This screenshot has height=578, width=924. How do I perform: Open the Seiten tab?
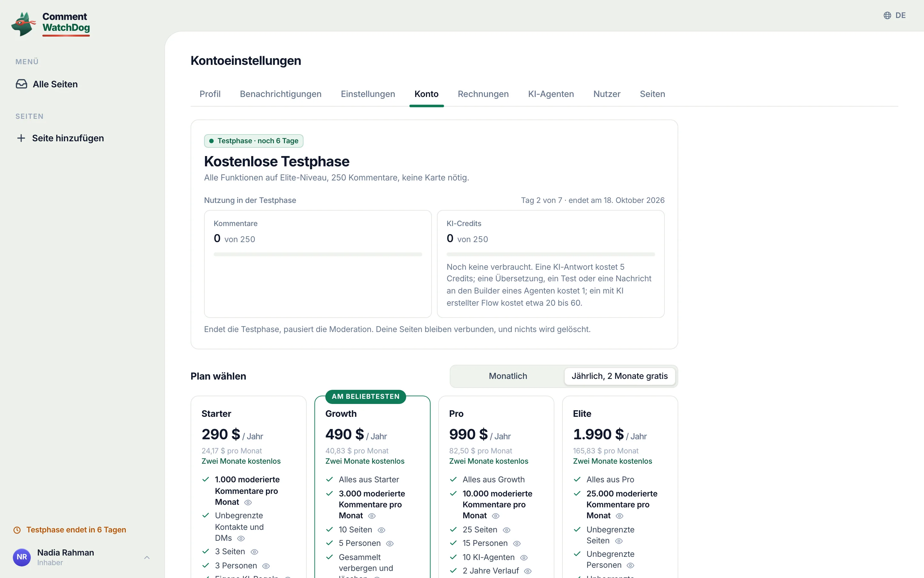tap(652, 94)
